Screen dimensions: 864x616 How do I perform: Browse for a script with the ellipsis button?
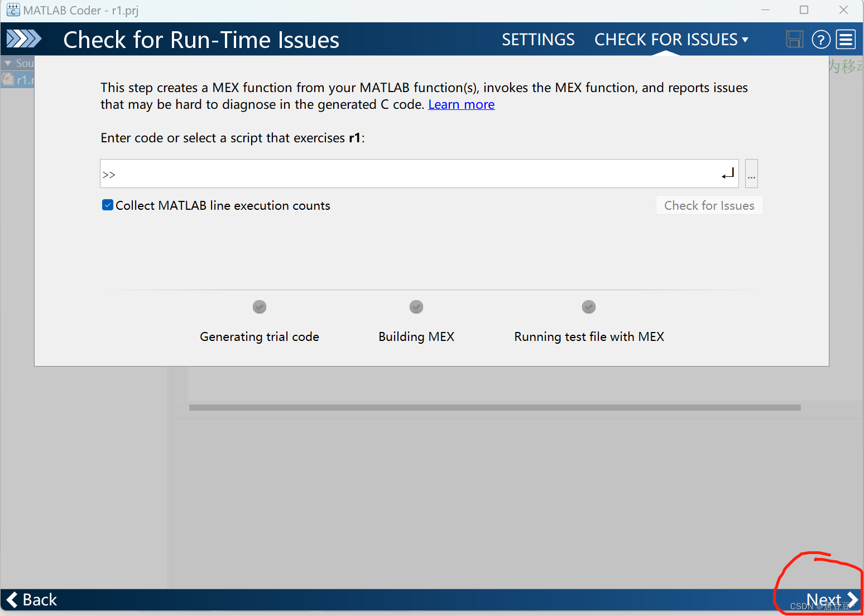(751, 174)
